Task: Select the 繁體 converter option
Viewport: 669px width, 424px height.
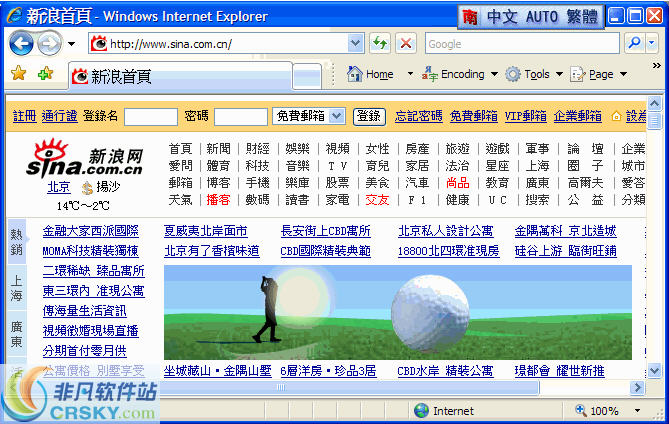Action: pyautogui.click(x=582, y=17)
